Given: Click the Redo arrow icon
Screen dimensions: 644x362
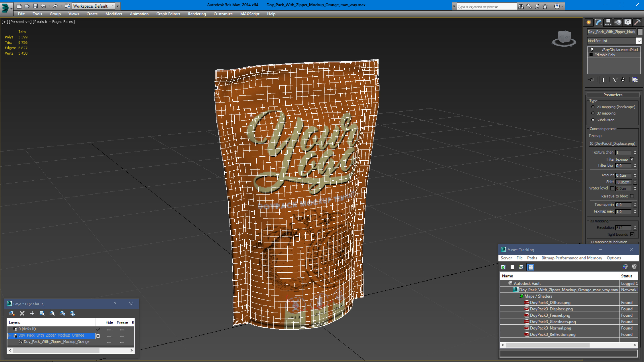Looking at the screenshot, I should tap(55, 6).
